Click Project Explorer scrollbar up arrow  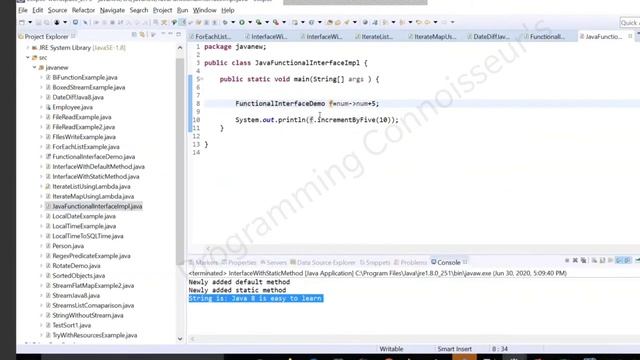(x=180, y=48)
